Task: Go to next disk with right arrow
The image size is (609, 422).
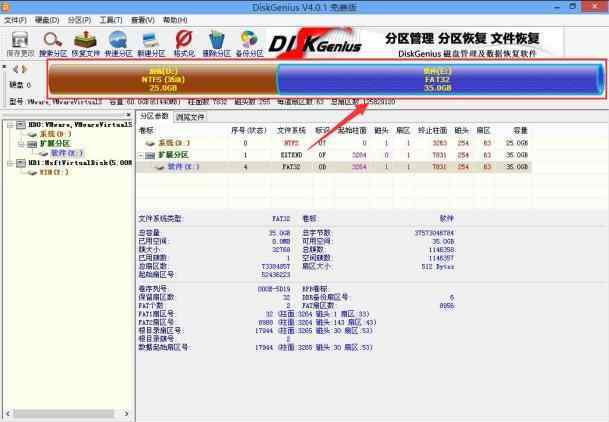Action: point(24,69)
